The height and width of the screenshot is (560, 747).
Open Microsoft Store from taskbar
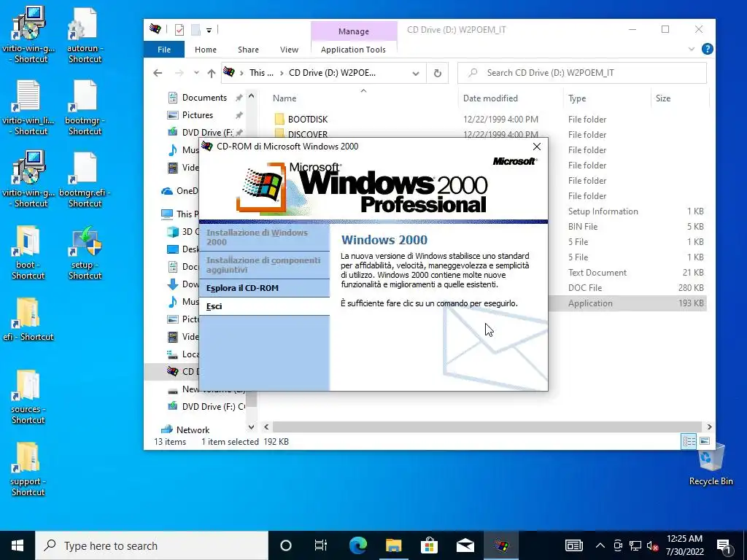[429, 545]
